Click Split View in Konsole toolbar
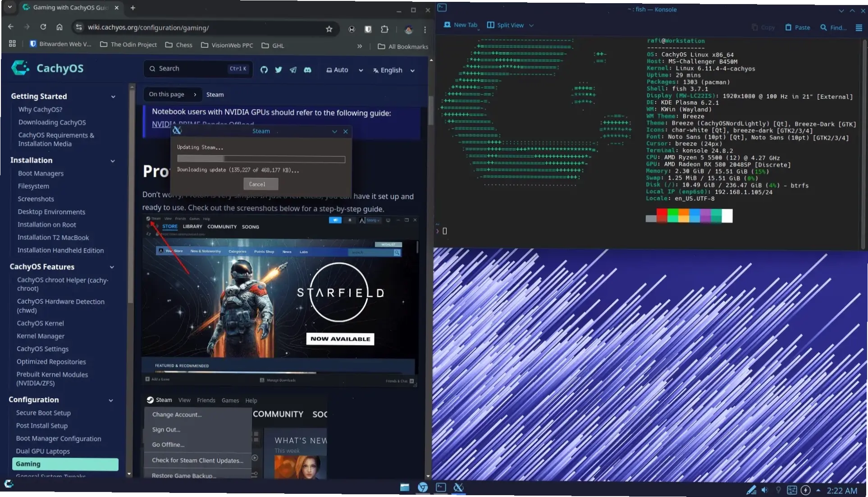Screen dimensions: 868x497 point(506,25)
